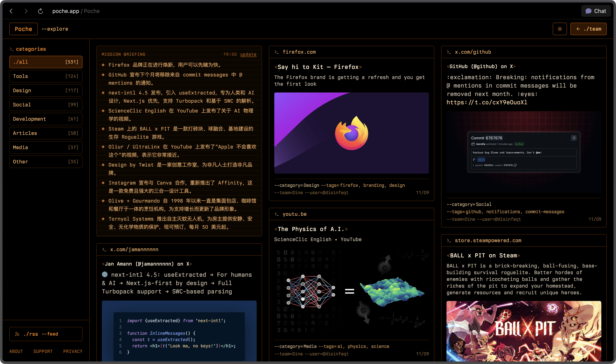Click the terminal prompt icon on the firefox.com card
The image size is (616, 364).
[277, 52]
